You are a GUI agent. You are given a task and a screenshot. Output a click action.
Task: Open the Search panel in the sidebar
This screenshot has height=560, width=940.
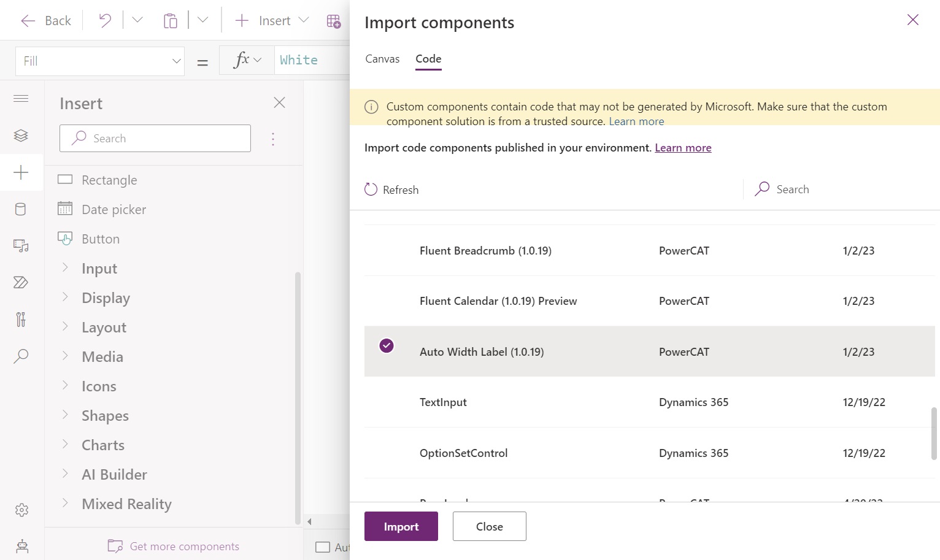(21, 356)
